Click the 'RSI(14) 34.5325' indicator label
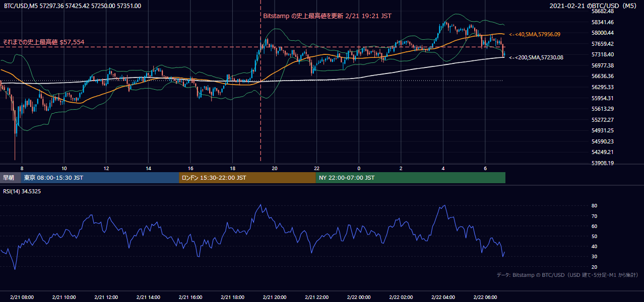Image resolution: width=644 pixels, height=302 pixels. pyautogui.click(x=22, y=191)
